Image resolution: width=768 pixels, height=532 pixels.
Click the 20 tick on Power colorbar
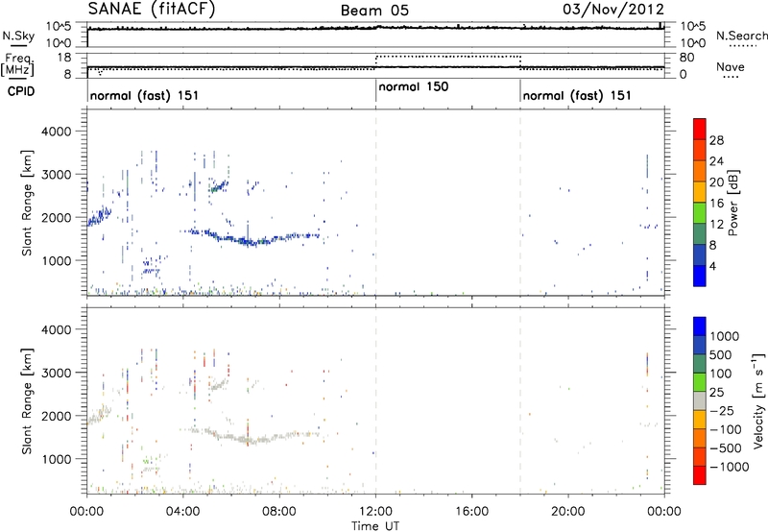click(x=716, y=182)
